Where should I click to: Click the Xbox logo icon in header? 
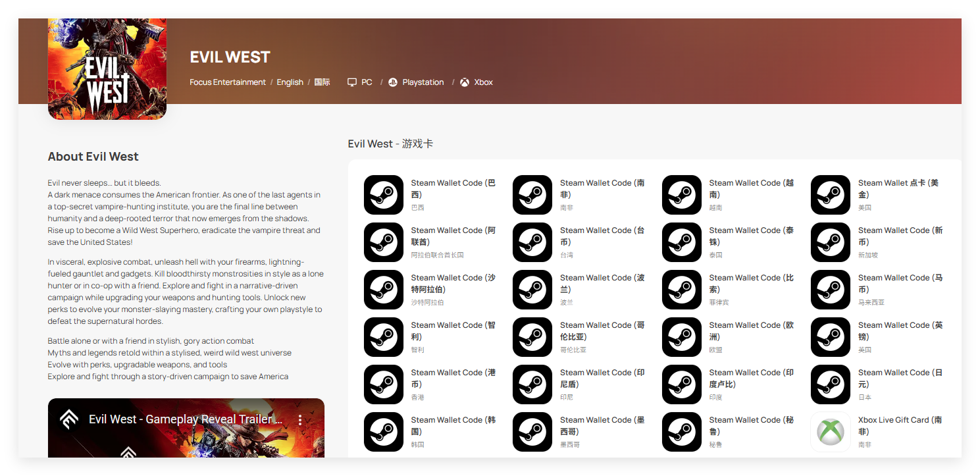(465, 82)
